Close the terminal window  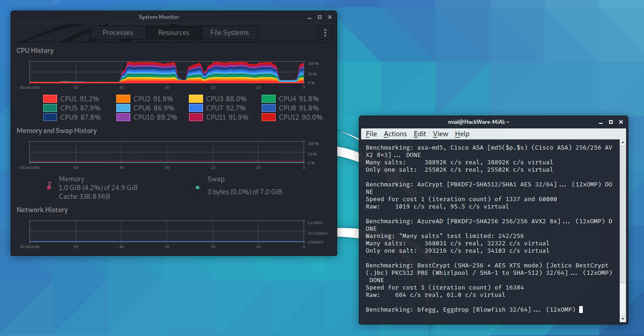[621, 122]
